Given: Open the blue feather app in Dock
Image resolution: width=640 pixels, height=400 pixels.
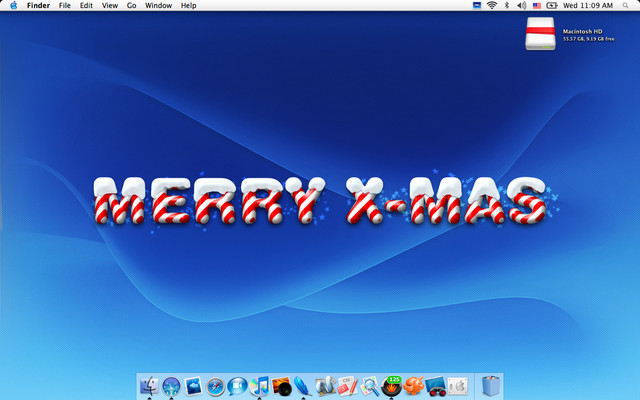Looking at the screenshot, I should point(303,386).
